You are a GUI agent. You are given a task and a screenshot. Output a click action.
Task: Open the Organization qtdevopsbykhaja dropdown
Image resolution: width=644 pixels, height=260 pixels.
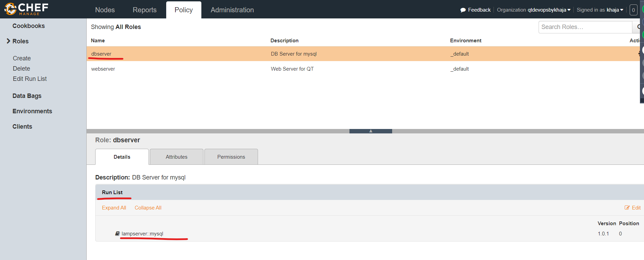click(x=534, y=10)
